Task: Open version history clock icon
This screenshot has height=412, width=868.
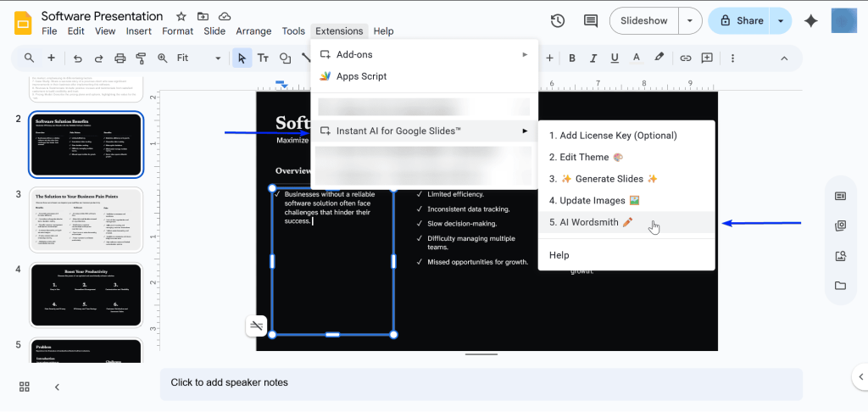Action: pyautogui.click(x=558, y=21)
